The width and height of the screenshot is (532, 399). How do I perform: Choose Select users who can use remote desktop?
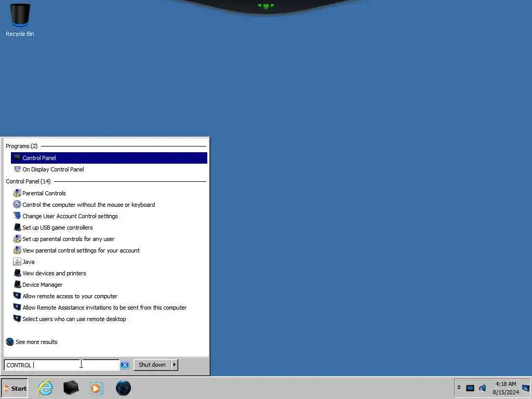(x=109, y=319)
